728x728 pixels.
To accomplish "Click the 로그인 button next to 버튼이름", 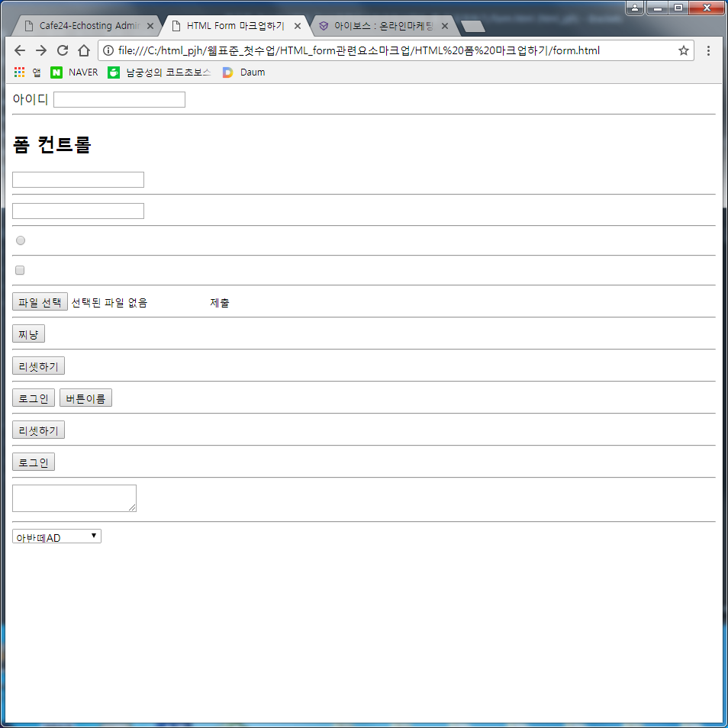I will tap(34, 398).
